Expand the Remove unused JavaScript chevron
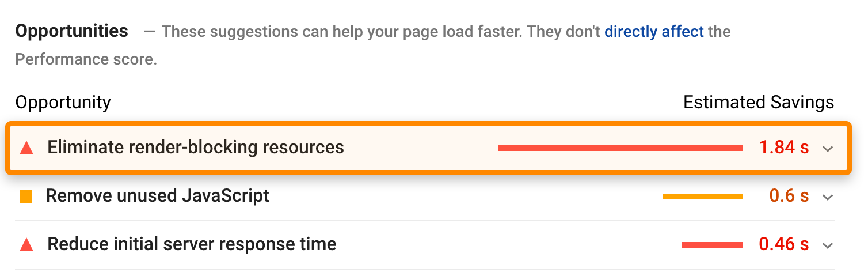The image size is (868, 272). [828, 197]
